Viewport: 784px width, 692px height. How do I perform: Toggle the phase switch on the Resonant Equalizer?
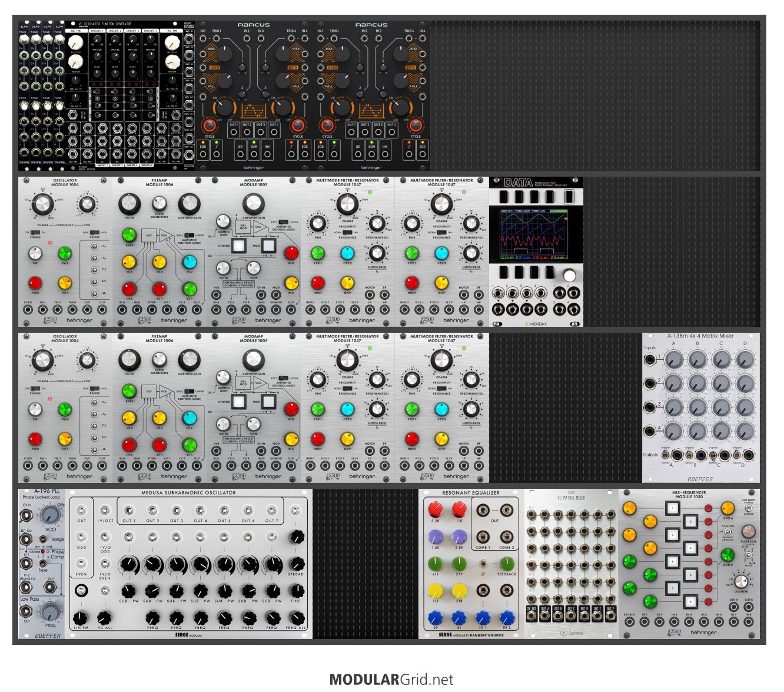tap(483, 564)
